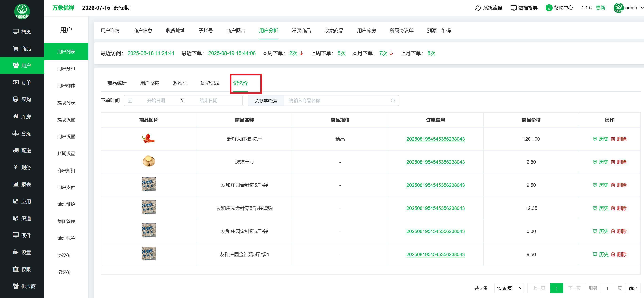Select the 购物车 sub-tab
The height and width of the screenshot is (298, 644).
(x=180, y=83)
